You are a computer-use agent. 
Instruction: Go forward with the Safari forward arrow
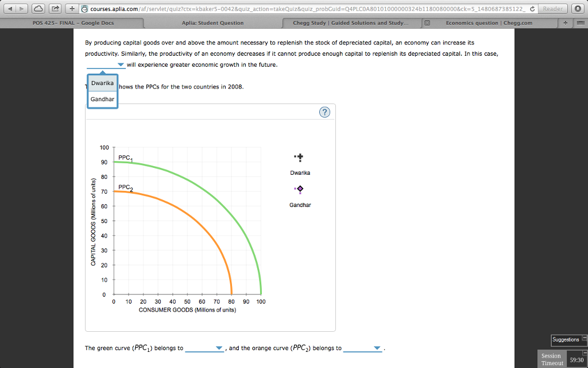(x=22, y=8)
